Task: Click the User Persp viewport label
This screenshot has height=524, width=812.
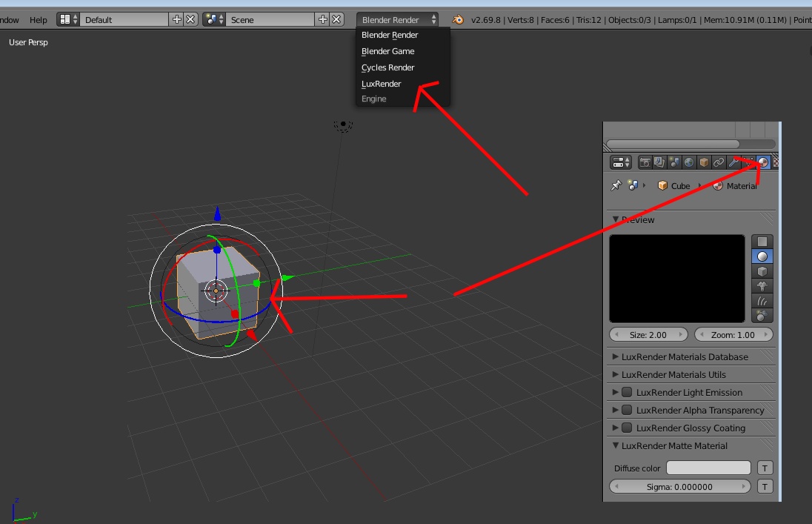Action: 28,42
